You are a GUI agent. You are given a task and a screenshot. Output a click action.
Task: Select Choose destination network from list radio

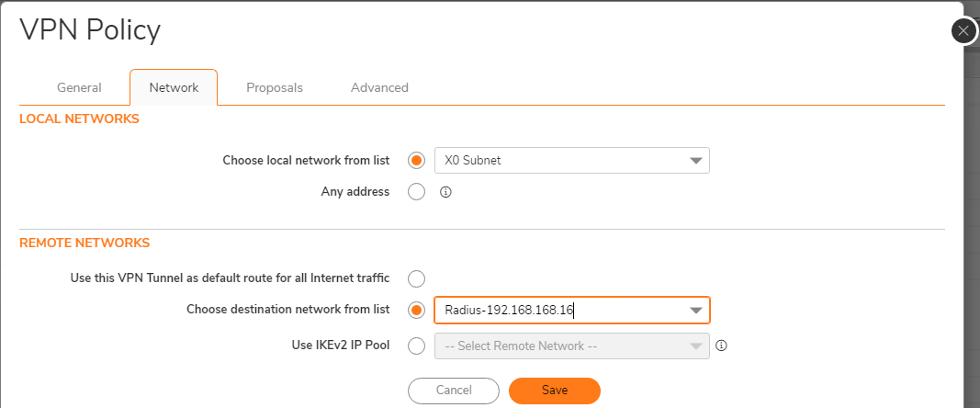pos(416,310)
